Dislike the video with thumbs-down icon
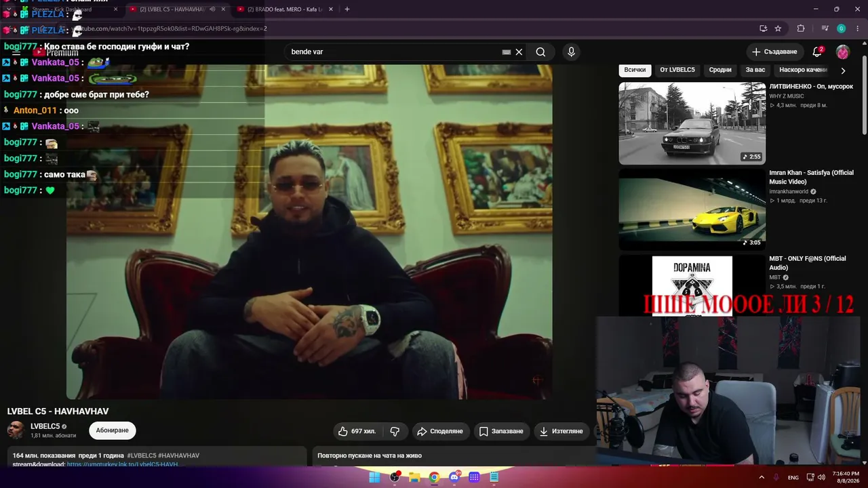 (x=395, y=431)
